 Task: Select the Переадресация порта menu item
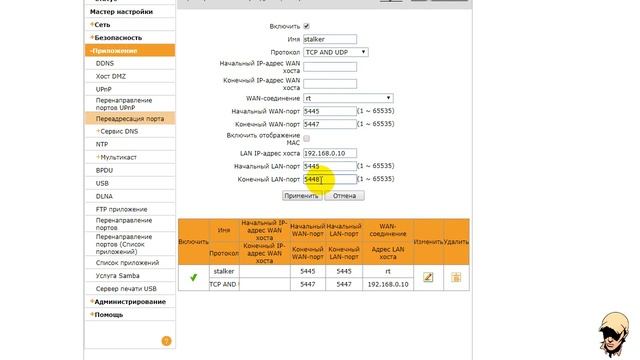tap(130, 119)
